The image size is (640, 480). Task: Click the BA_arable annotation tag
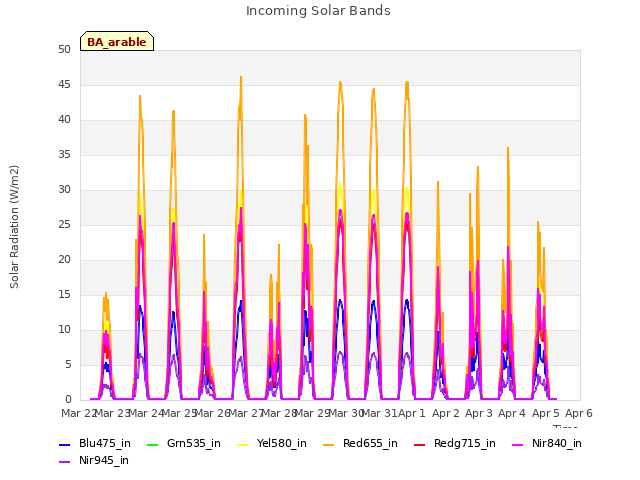click(x=117, y=42)
